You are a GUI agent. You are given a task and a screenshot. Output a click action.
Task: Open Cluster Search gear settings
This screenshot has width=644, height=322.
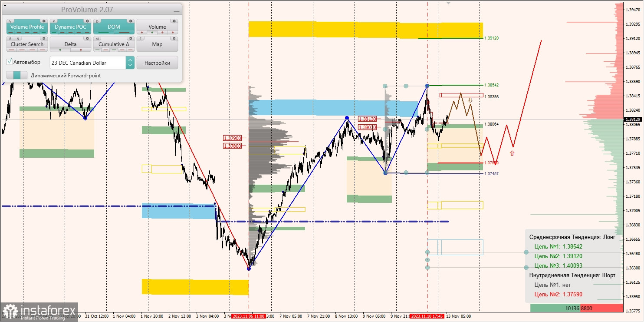point(43,38)
